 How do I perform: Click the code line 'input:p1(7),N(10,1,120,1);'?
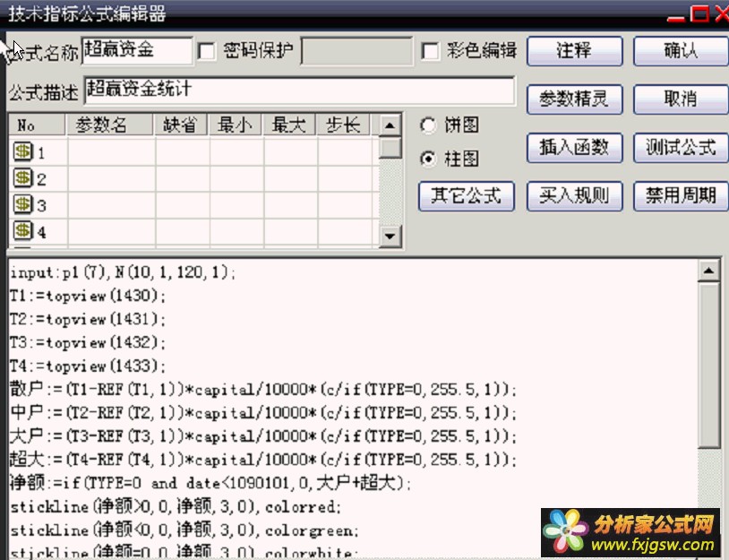(x=123, y=272)
